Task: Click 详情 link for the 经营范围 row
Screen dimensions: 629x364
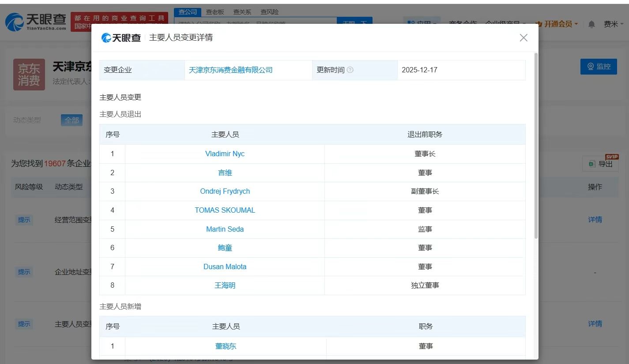Action: pos(595,220)
